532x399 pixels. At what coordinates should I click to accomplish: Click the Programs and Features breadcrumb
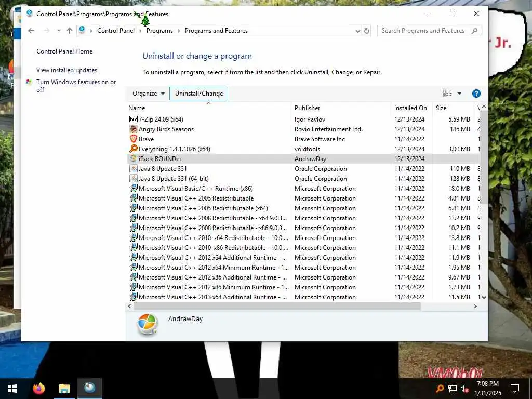pyautogui.click(x=216, y=31)
